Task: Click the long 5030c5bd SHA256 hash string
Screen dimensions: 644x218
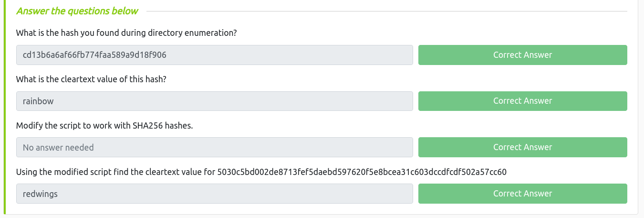Action: pyautogui.click(x=361, y=172)
